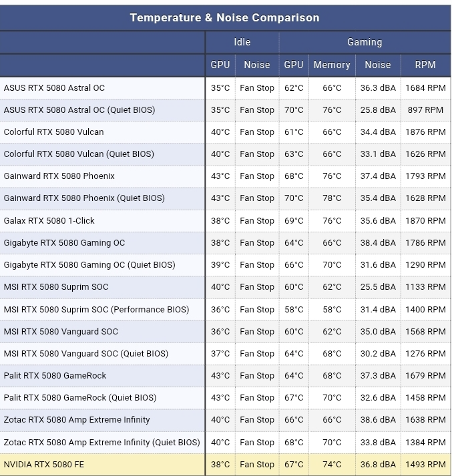Select the 36.3 dBA cell
This screenshot has height=476, width=452.
[x=378, y=88]
